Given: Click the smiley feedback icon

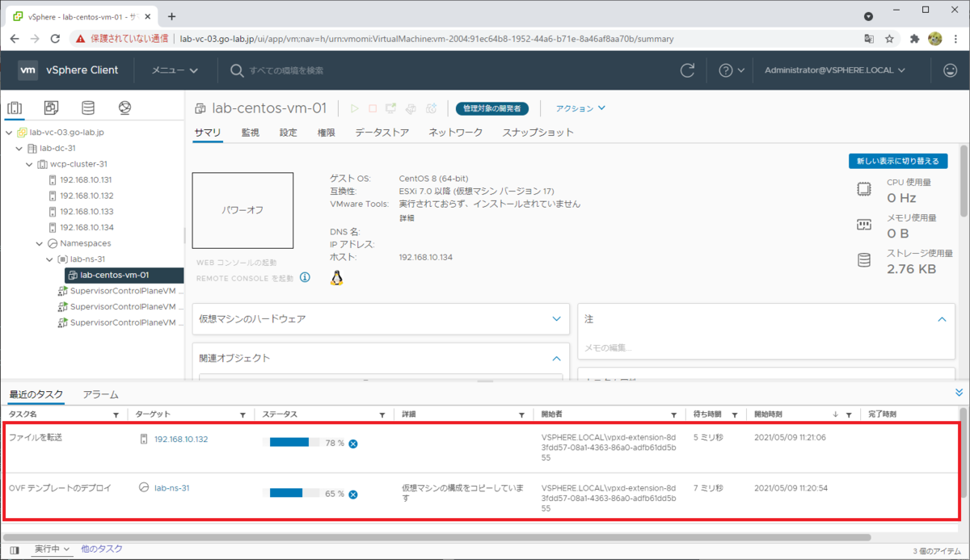Looking at the screenshot, I should click(x=951, y=70).
